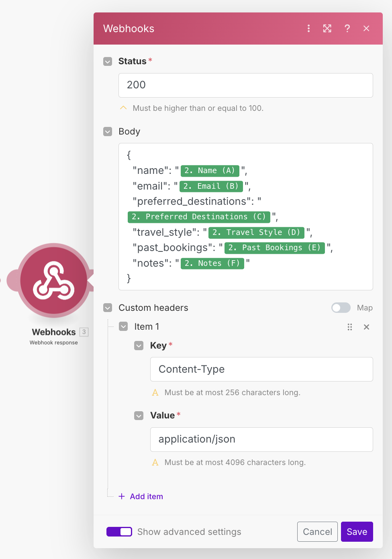Click the warning triangle below the Key field
Viewport: 392px width, 559px height.
pyautogui.click(x=155, y=392)
